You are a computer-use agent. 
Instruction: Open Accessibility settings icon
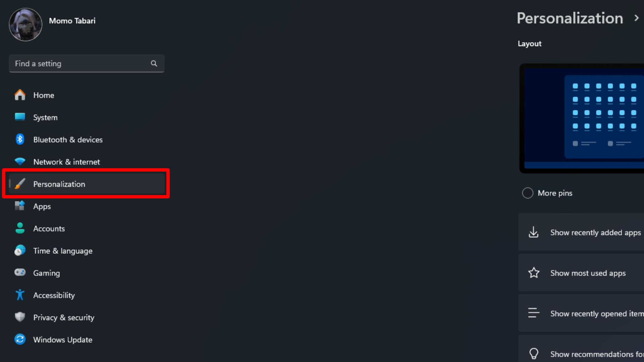[19, 295]
